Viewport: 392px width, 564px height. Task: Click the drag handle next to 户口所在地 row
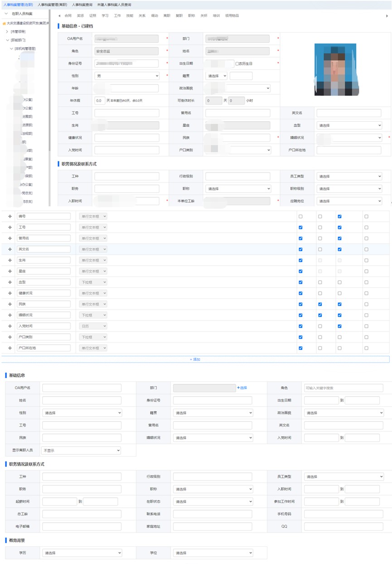(x=10, y=348)
